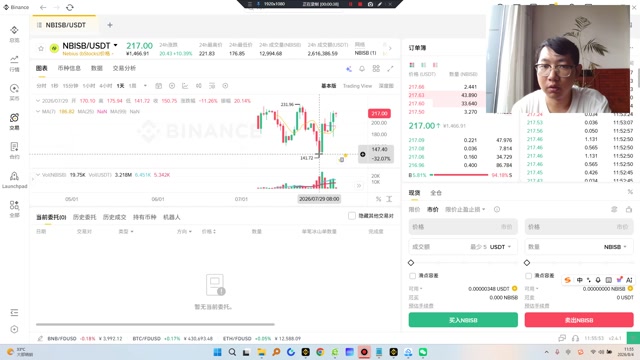This screenshot has height=360, width=640.
Task: Click the green 买入NBISB button
Action: [x=463, y=320]
